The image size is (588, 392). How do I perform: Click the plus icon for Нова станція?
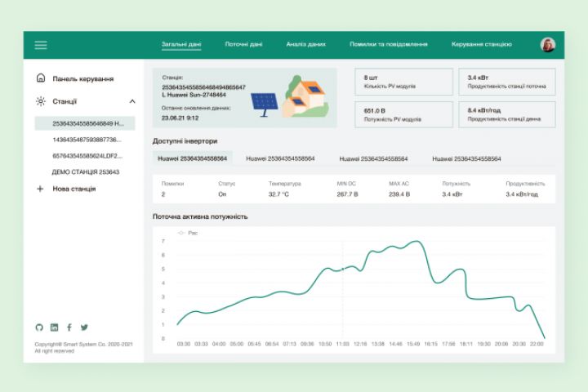pyautogui.click(x=40, y=189)
